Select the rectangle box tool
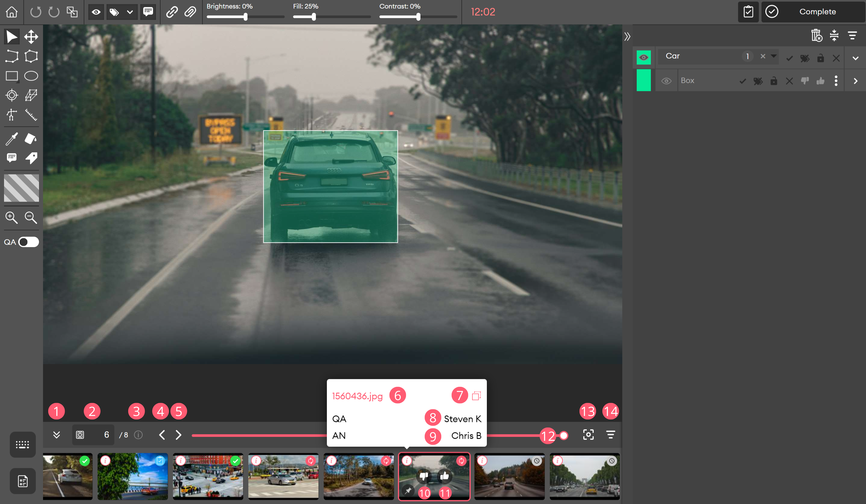The image size is (866, 504). pyautogui.click(x=12, y=76)
